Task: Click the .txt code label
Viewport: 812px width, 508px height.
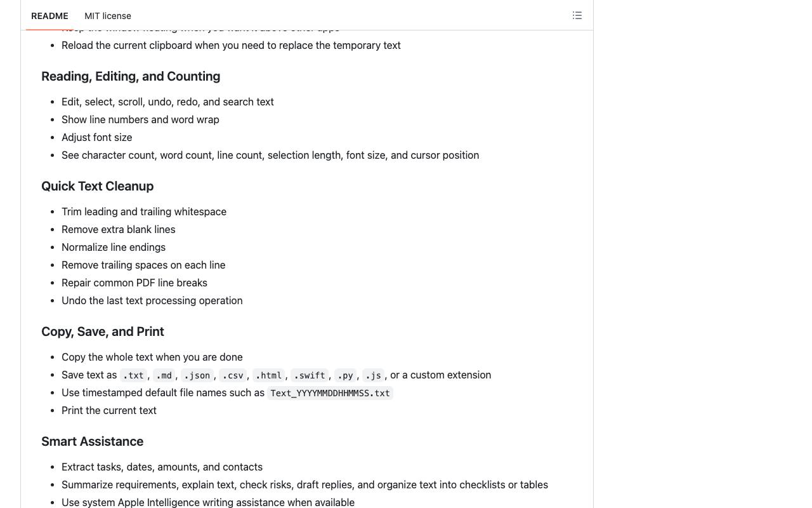Action: coord(133,375)
